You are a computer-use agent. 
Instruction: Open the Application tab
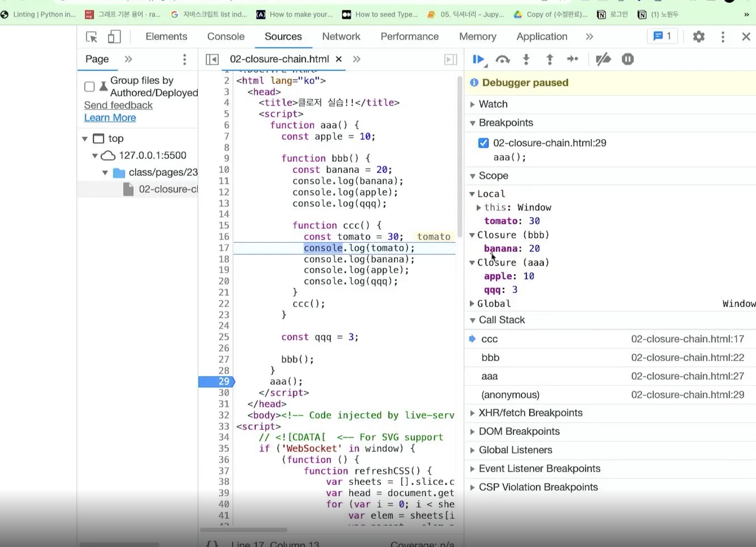(x=542, y=37)
